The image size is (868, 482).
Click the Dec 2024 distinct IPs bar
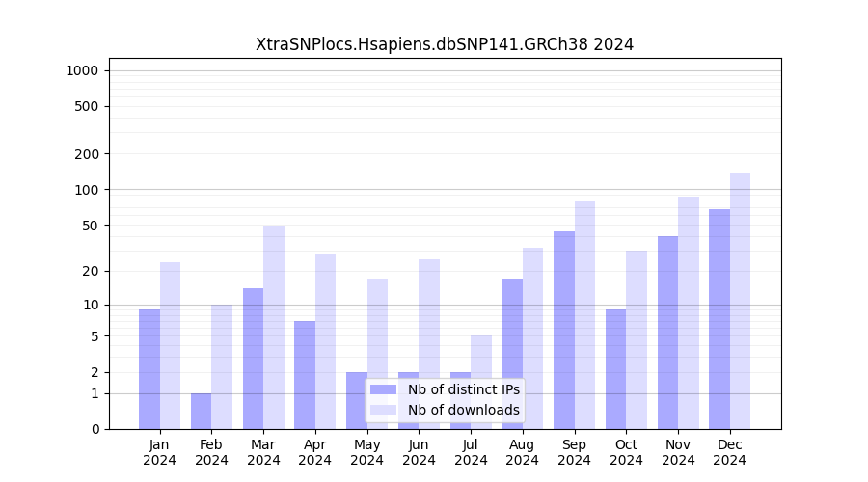pyautogui.click(x=719, y=319)
